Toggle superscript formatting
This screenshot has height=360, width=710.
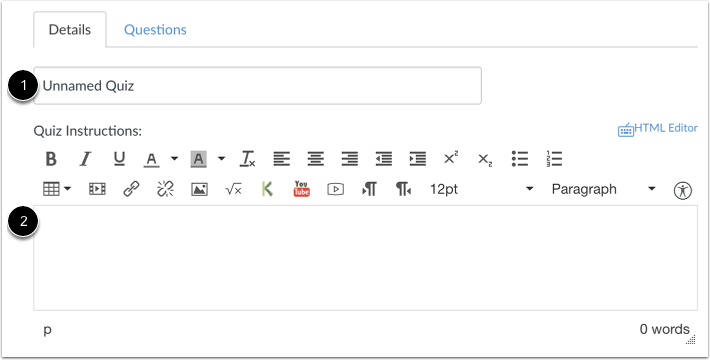[451, 158]
